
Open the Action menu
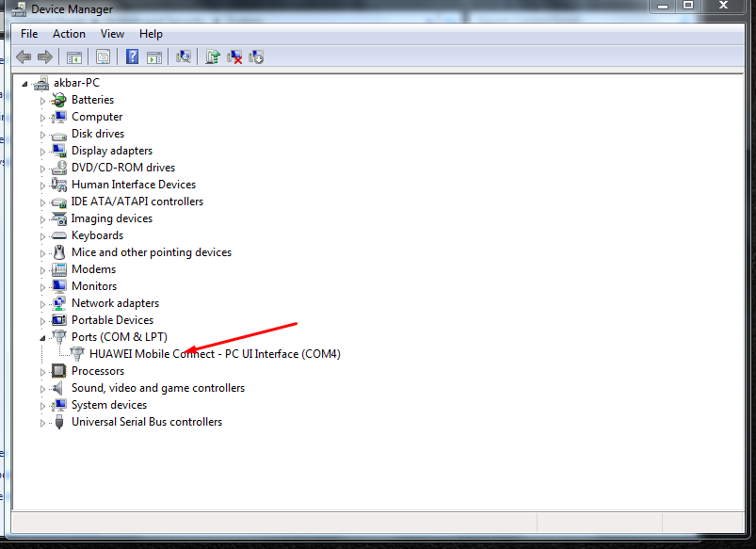pos(69,33)
